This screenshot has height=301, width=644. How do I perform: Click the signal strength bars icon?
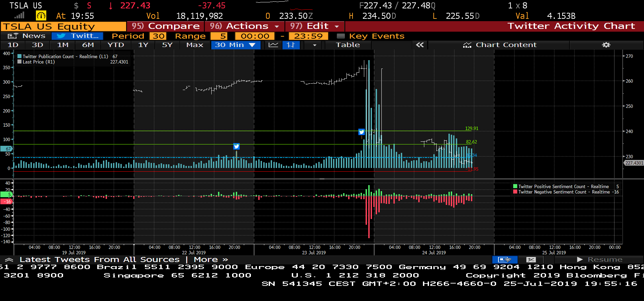[19, 15]
